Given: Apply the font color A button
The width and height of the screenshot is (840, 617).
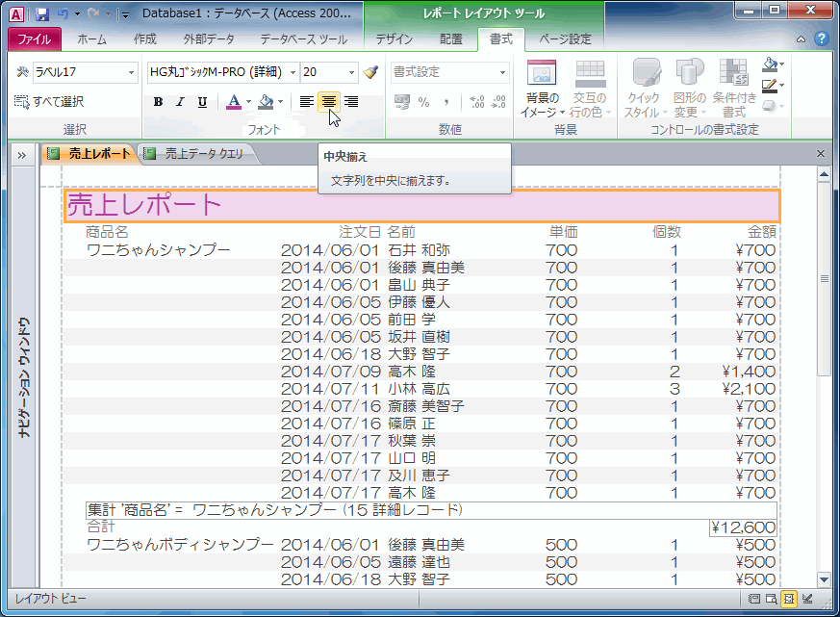Looking at the screenshot, I should 234,102.
